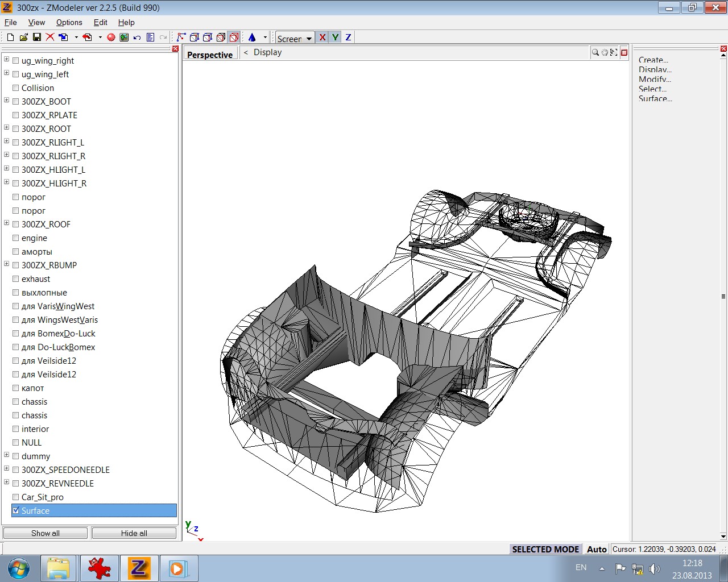This screenshot has height=582, width=728.
Task: Toggle the X axis button
Action: pyautogui.click(x=322, y=38)
